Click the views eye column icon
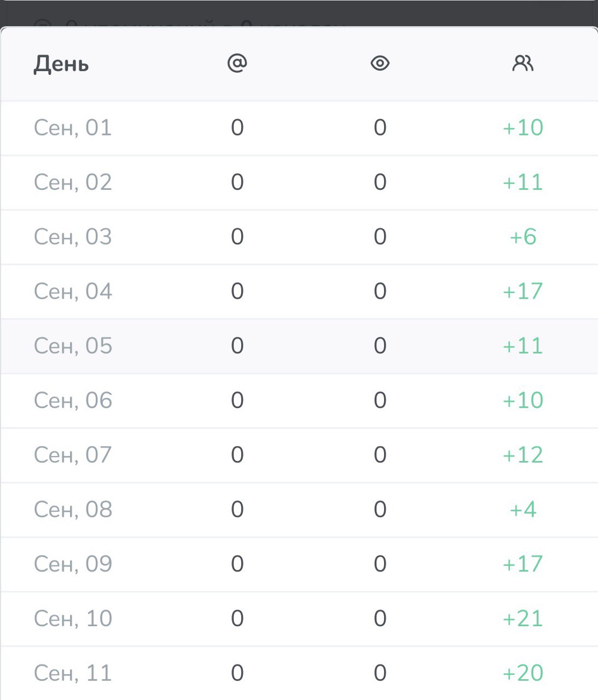598x700 pixels. pyautogui.click(x=380, y=63)
